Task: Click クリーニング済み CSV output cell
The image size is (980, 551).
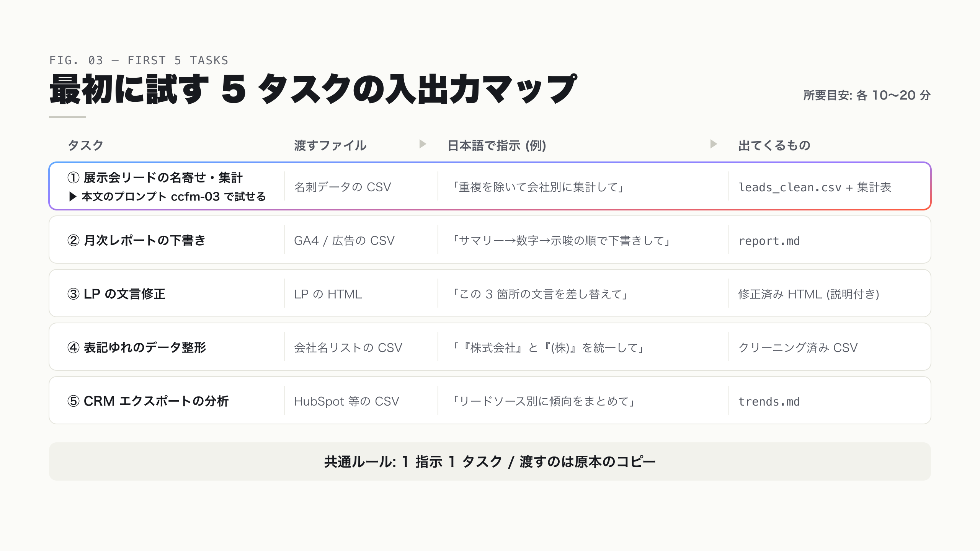Action: pos(798,348)
